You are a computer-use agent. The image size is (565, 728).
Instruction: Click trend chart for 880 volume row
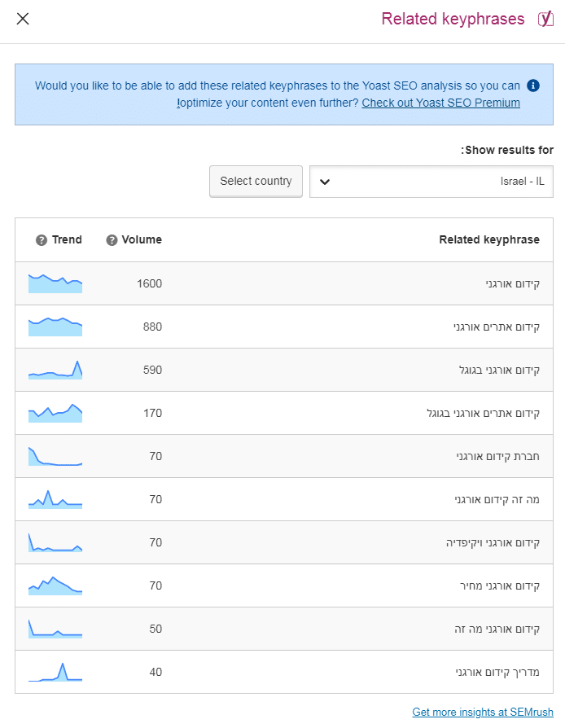[55, 327]
